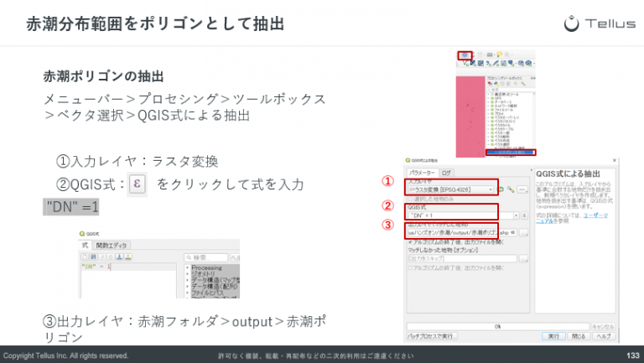Click the toolbox tree vertical scrollbar

534,123
